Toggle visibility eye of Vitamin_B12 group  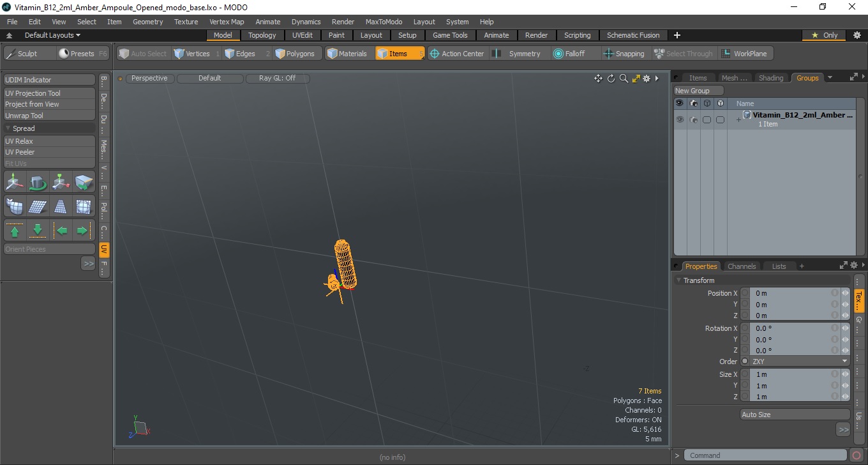680,119
